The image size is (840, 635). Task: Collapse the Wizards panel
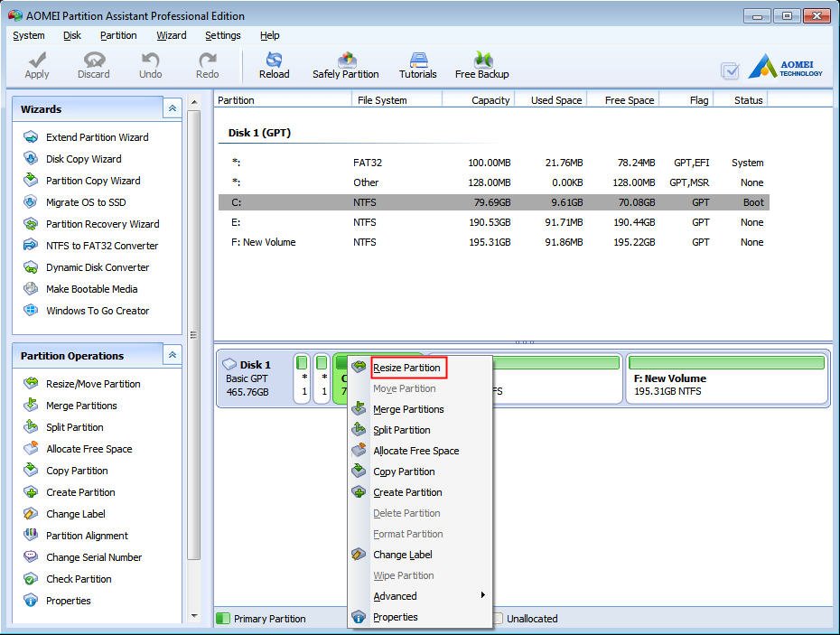[172, 107]
